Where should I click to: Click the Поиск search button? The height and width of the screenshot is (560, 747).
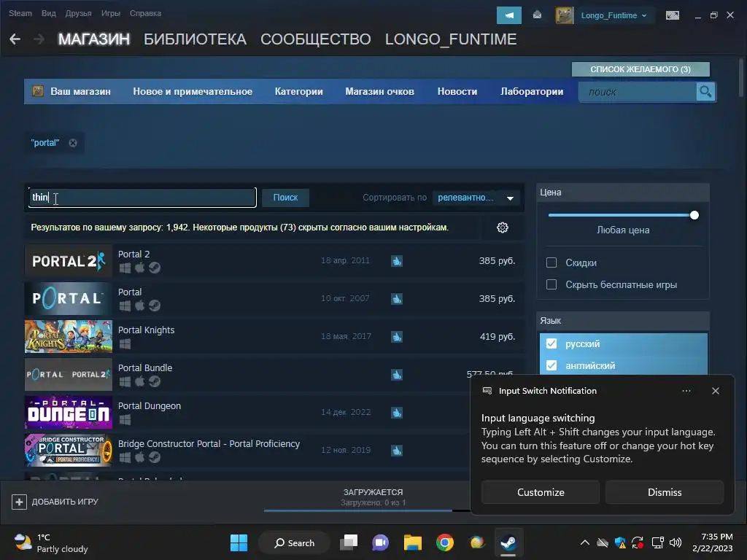pyautogui.click(x=285, y=198)
